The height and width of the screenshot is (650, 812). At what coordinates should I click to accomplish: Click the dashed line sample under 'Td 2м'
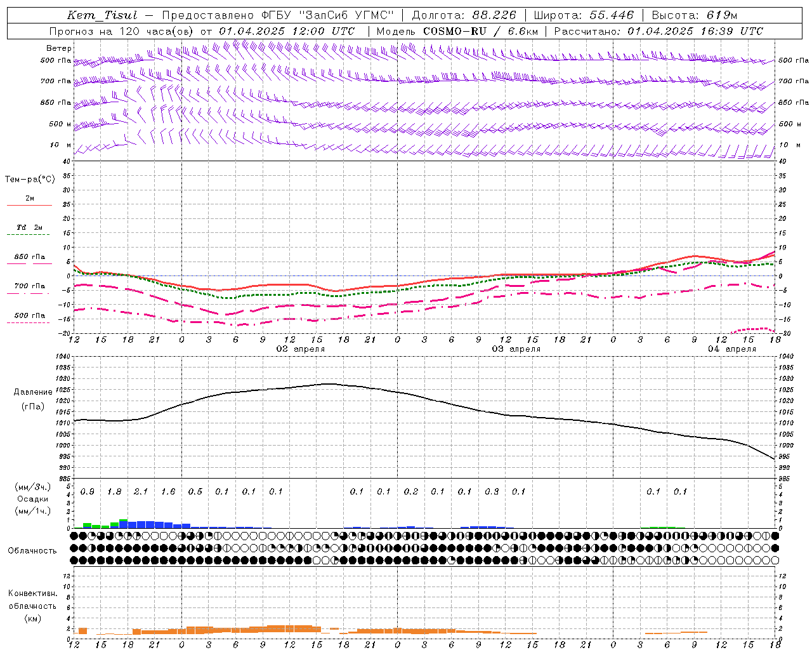pos(29,235)
